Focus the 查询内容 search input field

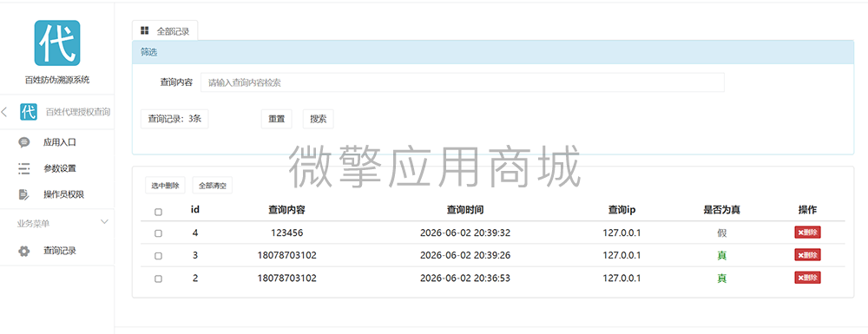(463, 82)
